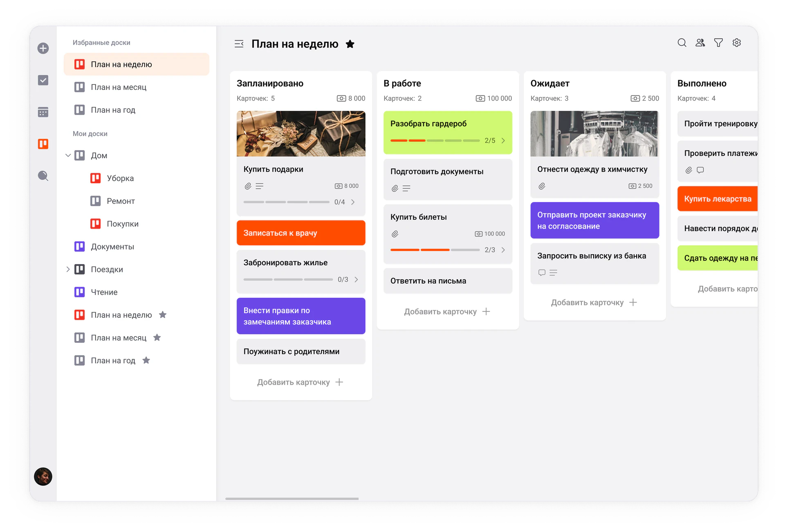Click the attachment icon on Подготовить документы card
The image size is (785, 532).
pos(395,189)
